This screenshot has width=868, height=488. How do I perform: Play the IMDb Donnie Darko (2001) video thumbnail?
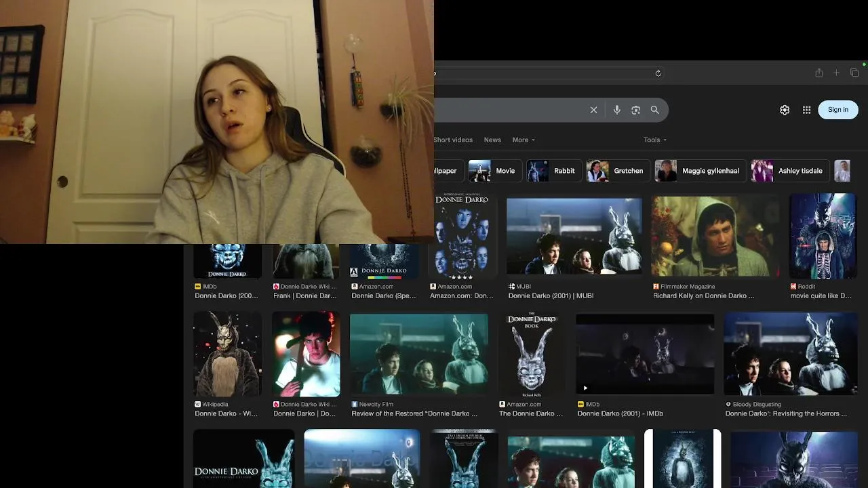pos(644,354)
